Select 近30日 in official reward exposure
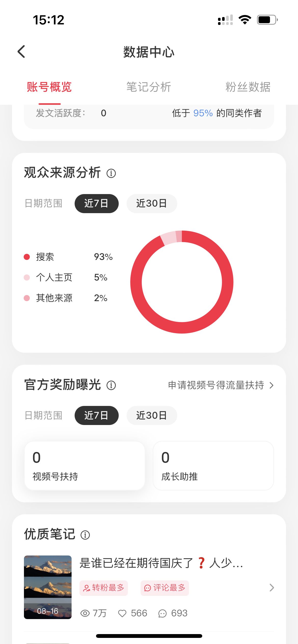 pyautogui.click(x=152, y=415)
